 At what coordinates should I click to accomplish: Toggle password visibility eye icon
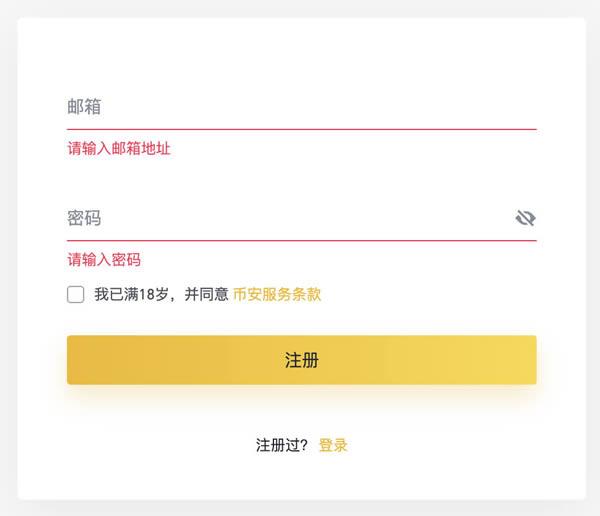coord(525,218)
